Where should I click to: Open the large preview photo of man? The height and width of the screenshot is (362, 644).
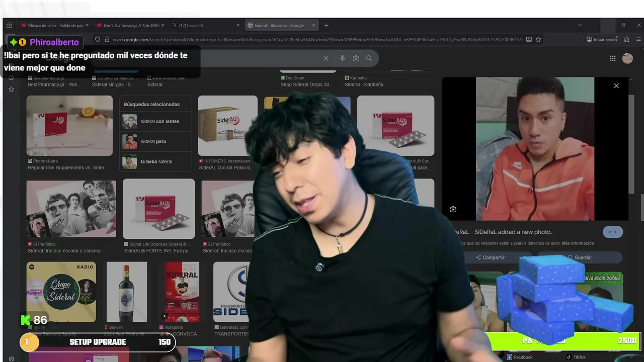click(x=535, y=148)
